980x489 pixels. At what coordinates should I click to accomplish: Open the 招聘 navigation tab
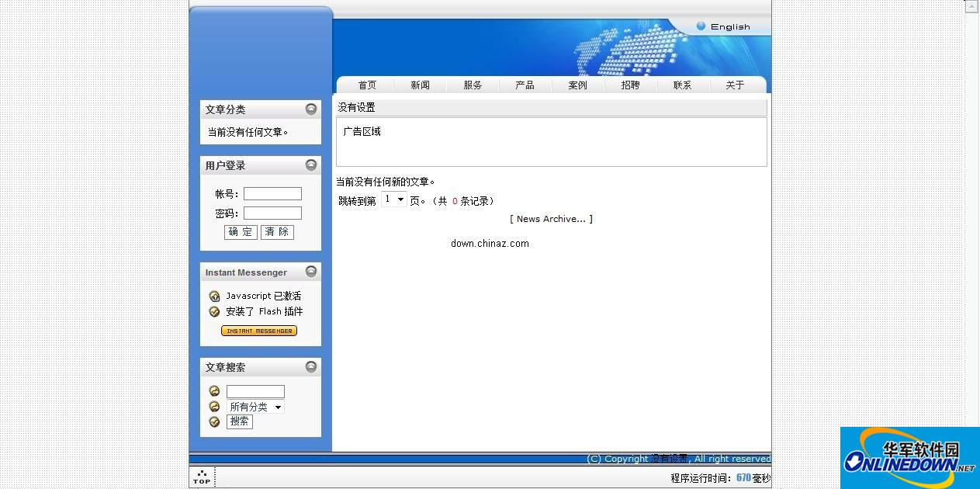[630, 85]
